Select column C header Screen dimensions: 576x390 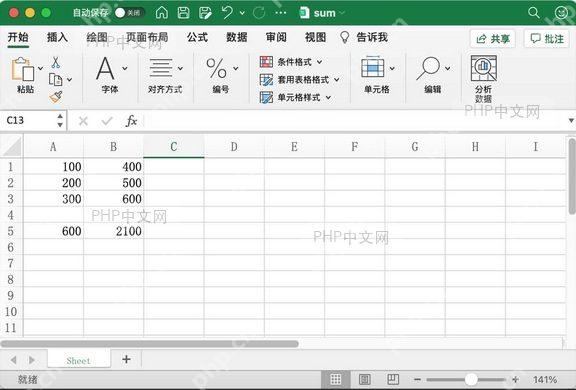tap(174, 147)
